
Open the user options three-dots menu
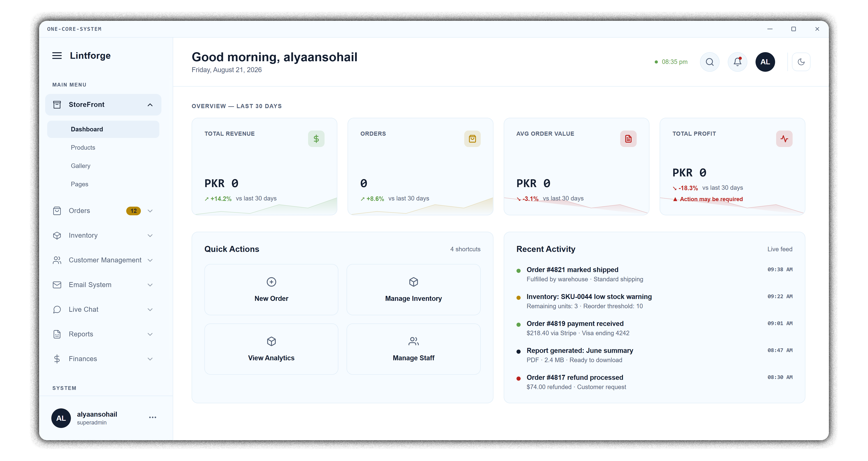153,418
